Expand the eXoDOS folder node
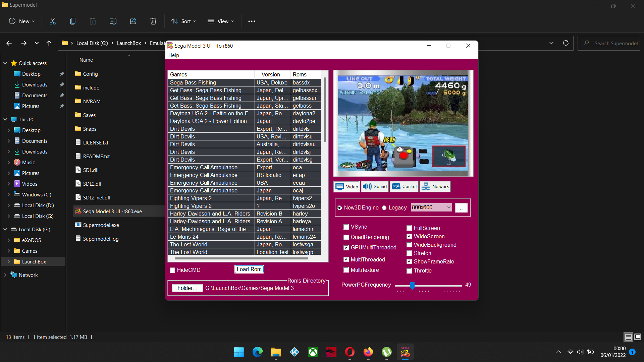 9,240
